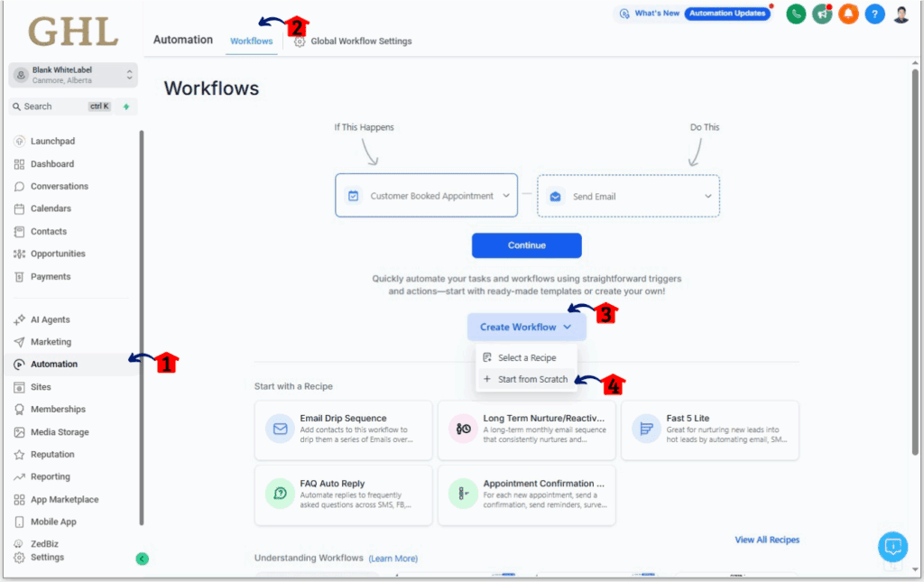Focus the Search field in the sidebar
924x582 pixels.
(x=62, y=106)
